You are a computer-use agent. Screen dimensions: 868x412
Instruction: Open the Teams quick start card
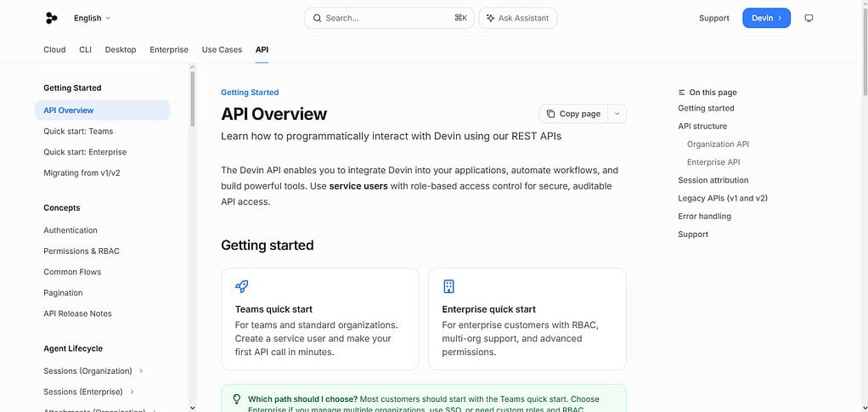pyautogui.click(x=320, y=319)
